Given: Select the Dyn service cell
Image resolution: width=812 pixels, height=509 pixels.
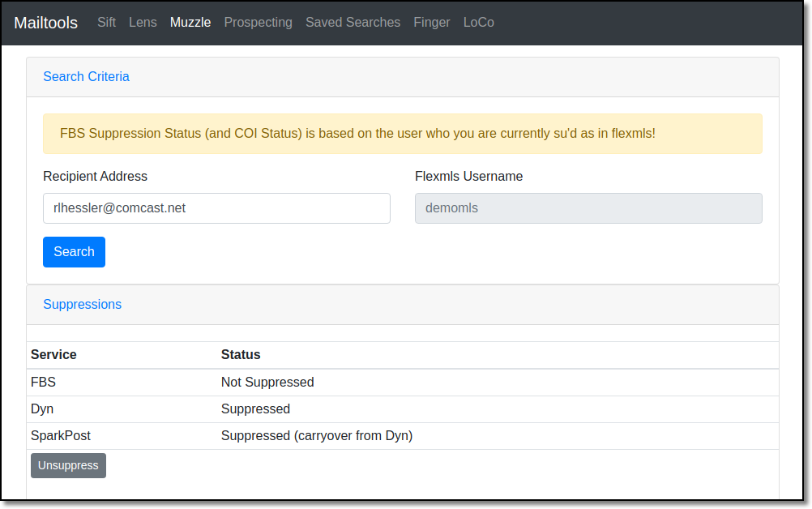Looking at the screenshot, I should pyautogui.click(x=42, y=409).
